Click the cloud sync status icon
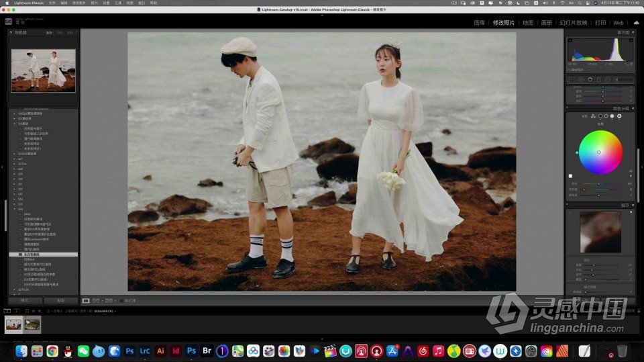The height and width of the screenshot is (362, 644). (x=636, y=23)
